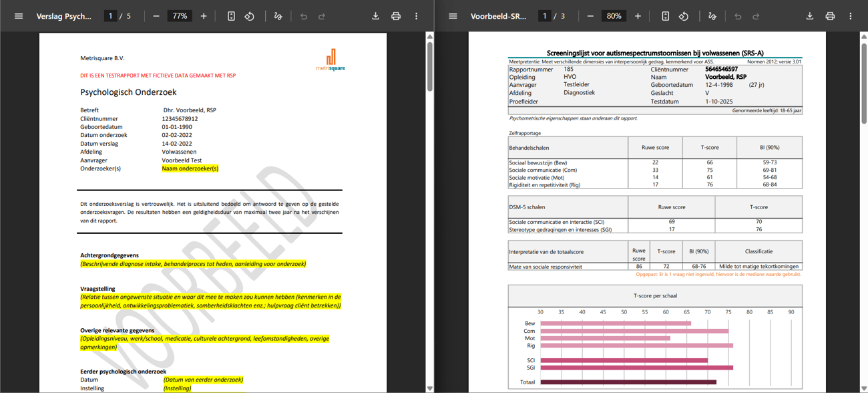Zoom in on the Voorbeeld-SR document
Viewport: 868px width, 393px height.
638,16
